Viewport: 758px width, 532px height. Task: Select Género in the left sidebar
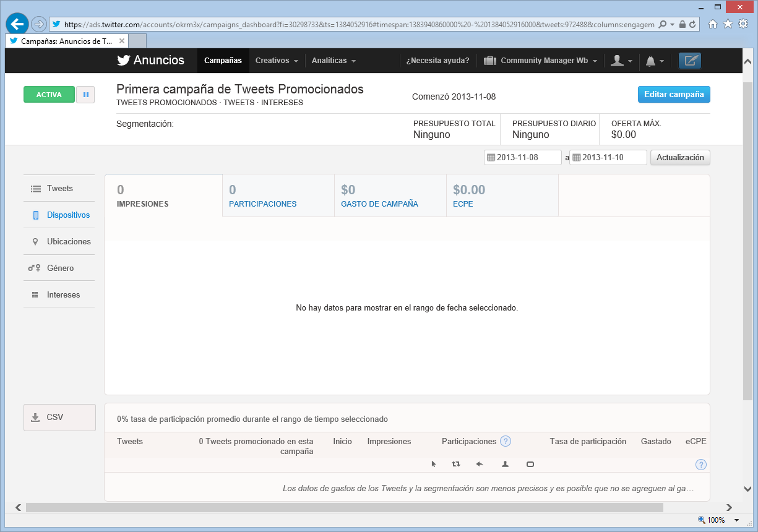(59, 268)
